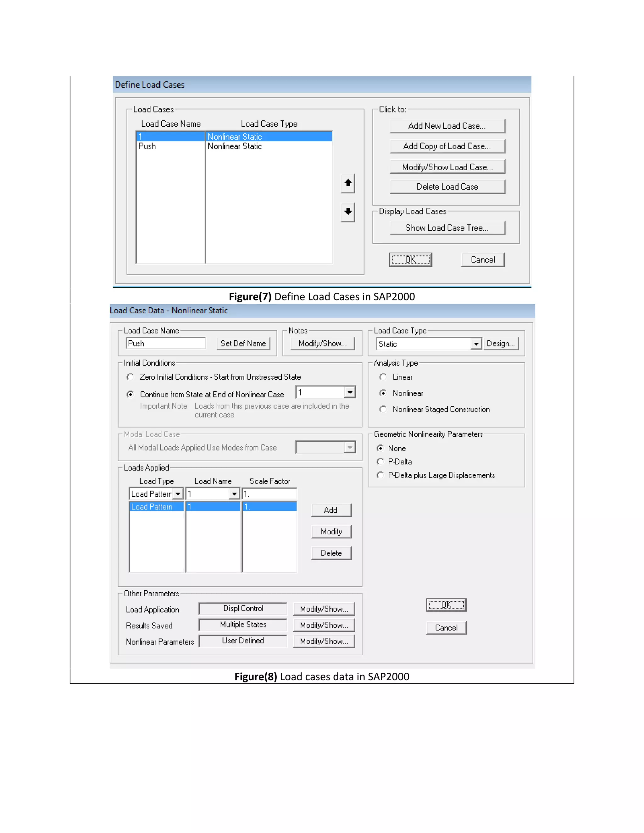Select P-Delta plus Large Displacements option
The width and height of the screenshot is (644, 833).
(380, 475)
